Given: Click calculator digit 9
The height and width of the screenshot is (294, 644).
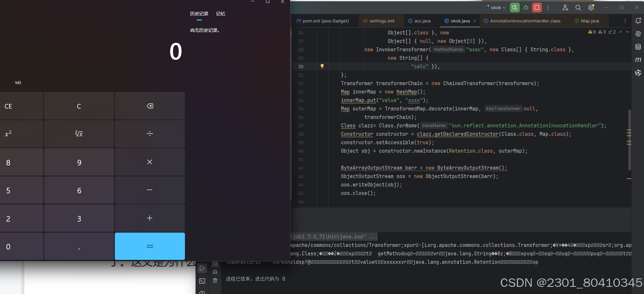Looking at the screenshot, I should click(79, 162).
